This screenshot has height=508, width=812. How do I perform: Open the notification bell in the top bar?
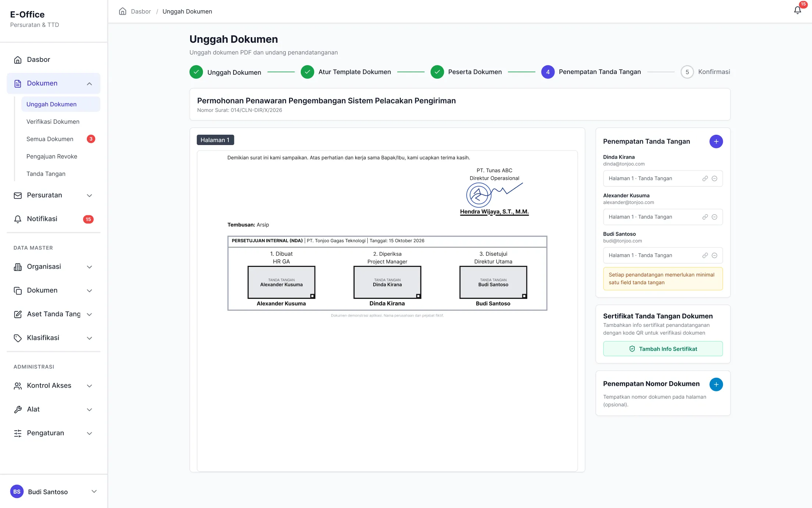(x=797, y=10)
